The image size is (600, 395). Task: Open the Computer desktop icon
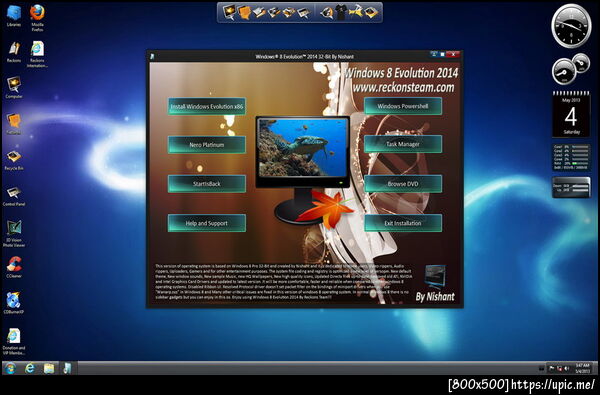pos(14,87)
